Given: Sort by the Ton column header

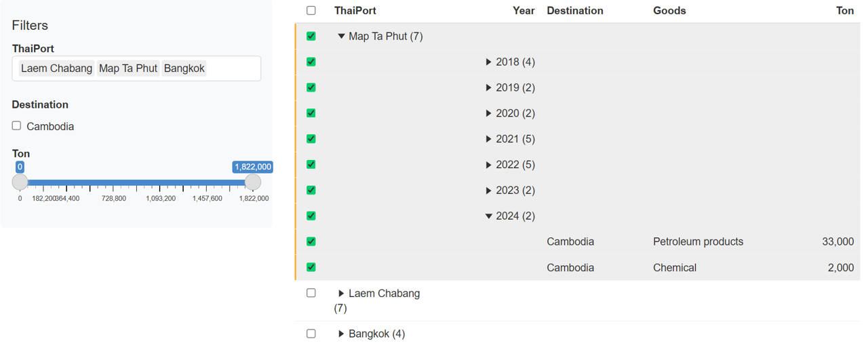Looking at the screenshot, I should tap(845, 11).
